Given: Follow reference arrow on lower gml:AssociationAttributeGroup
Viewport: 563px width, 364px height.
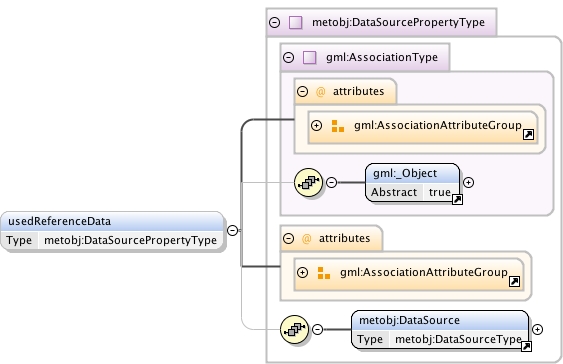Looking at the screenshot, I should pos(515,281).
